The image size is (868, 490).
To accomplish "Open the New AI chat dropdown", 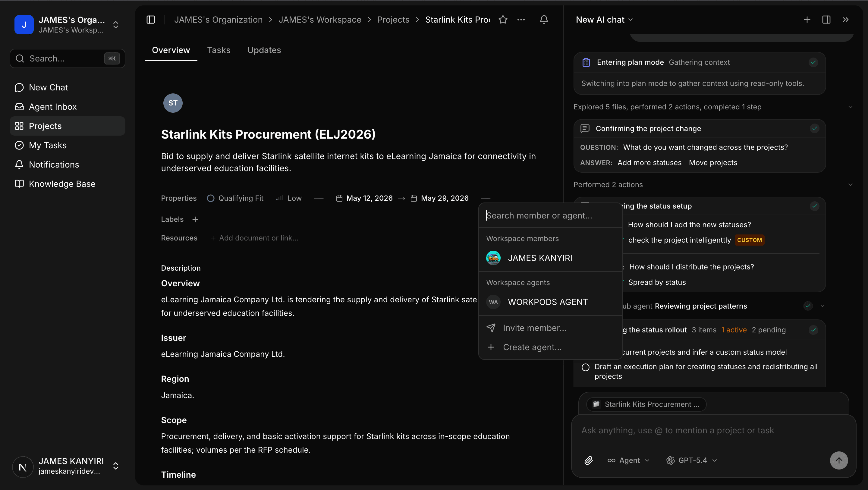I will click(605, 20).
